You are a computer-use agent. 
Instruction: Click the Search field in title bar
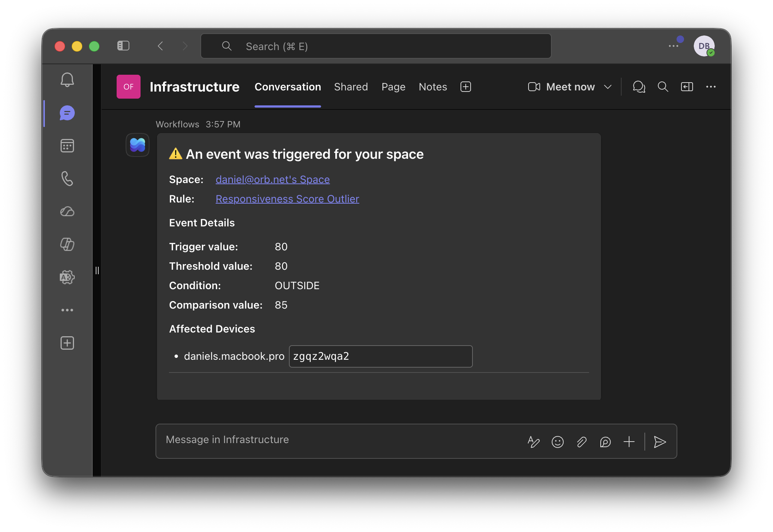tap(376, 46)
